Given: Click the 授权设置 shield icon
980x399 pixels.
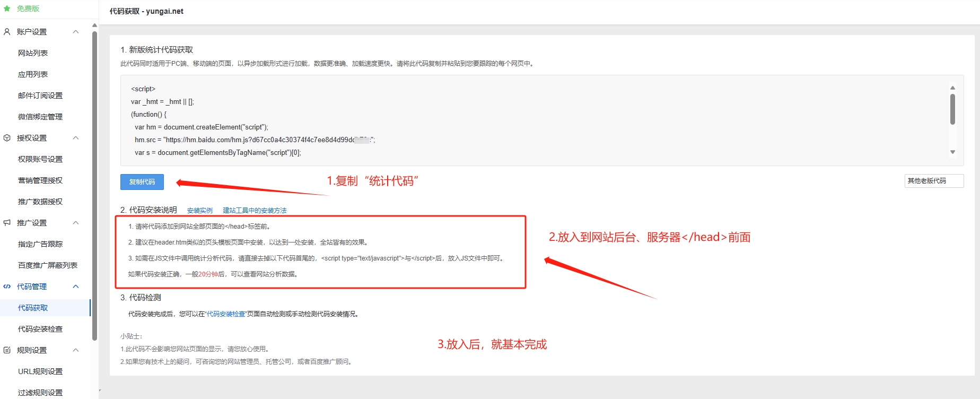Looking at the screenshot, I should 7,138.
